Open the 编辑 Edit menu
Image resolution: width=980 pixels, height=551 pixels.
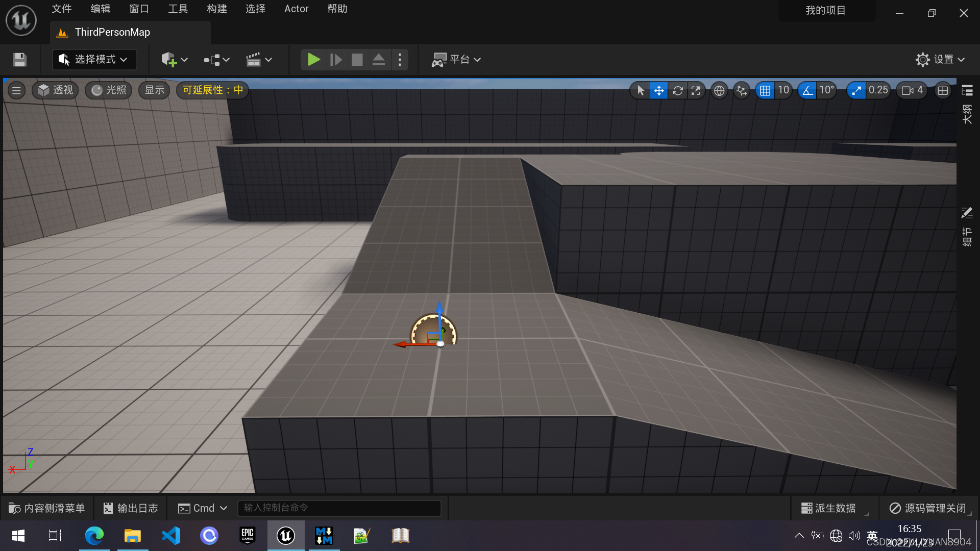point(100,9)
